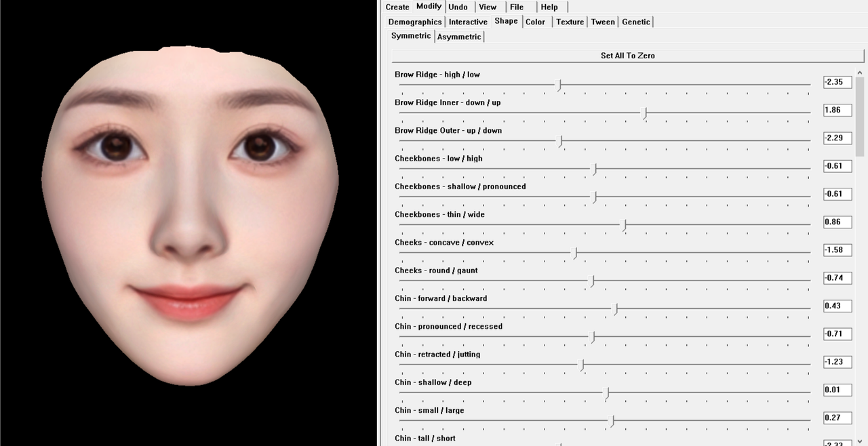868x446 pixels.
Task: Click the "Brow Ridge - high / low" label
Action: coord(437,75)
